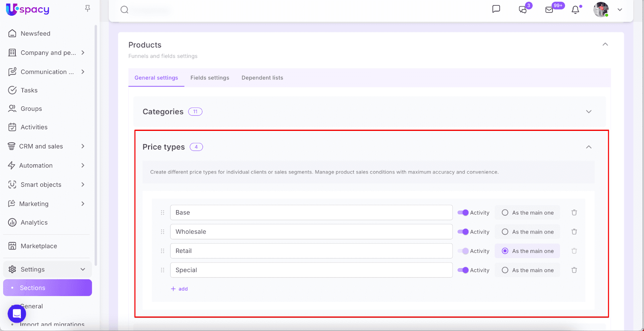This screenshot has height=331, width=644.
Task: Open the chat message icon in header
Action: pyautogui.click(x=496, y=9)
